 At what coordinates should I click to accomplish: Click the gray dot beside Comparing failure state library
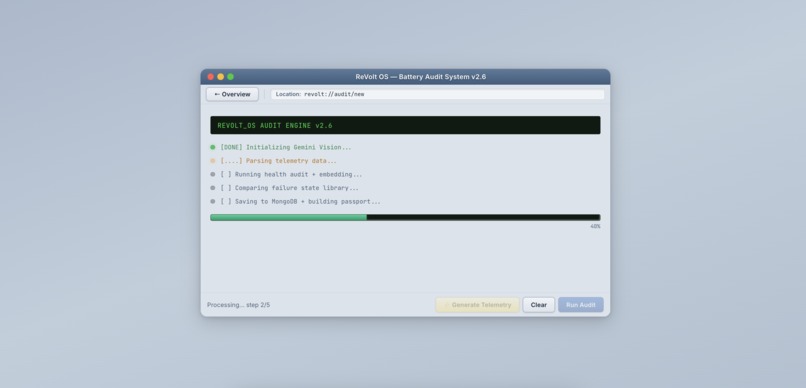click(213, 188)
